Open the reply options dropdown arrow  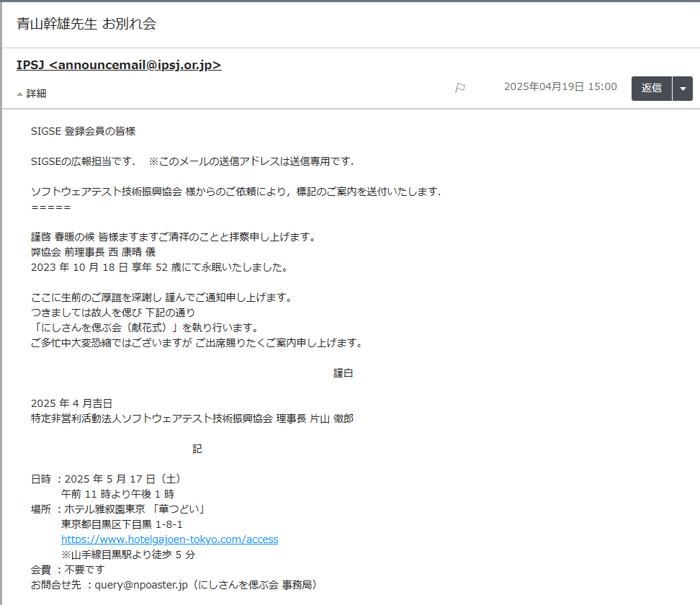[x=683, y=89]
